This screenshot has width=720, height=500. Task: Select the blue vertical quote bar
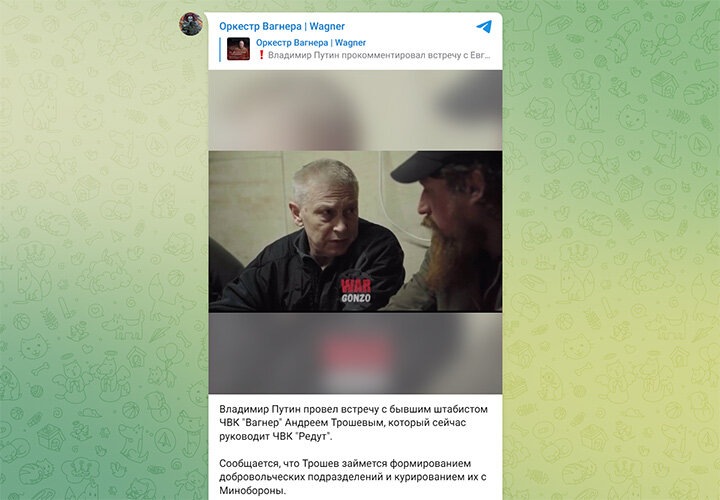coord(220,49)
